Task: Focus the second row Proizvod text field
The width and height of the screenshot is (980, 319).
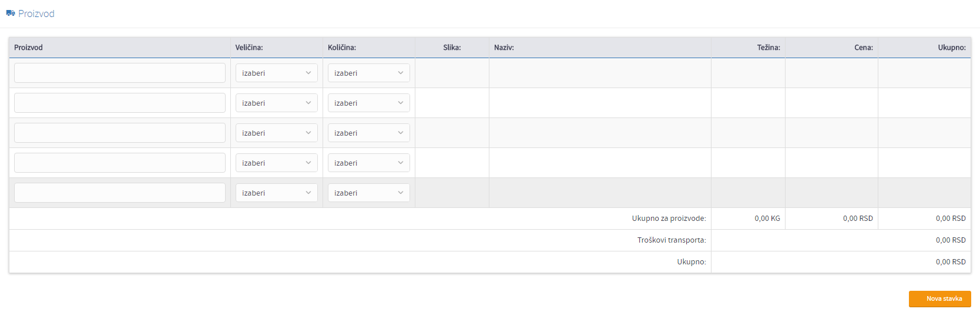Action: coord(120,103)
